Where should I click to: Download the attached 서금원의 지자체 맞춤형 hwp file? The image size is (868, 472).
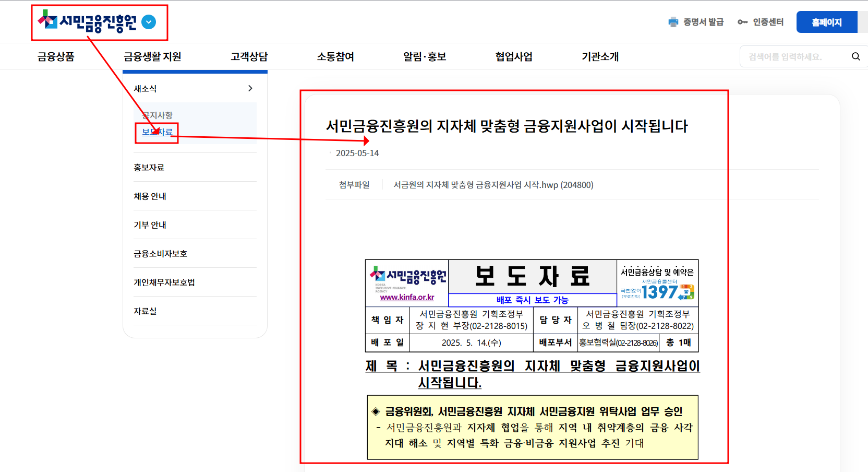pos(493,185)
